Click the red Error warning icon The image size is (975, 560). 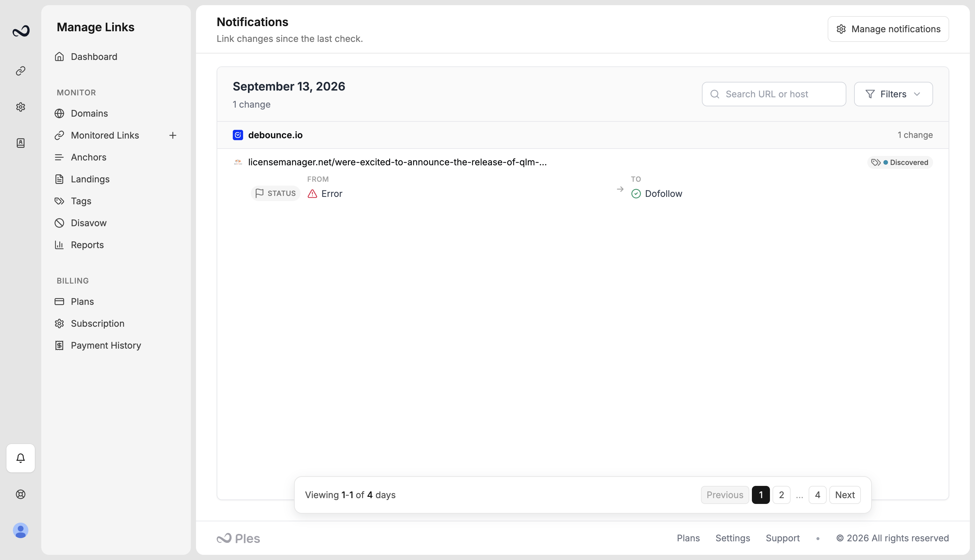(312, 193)
